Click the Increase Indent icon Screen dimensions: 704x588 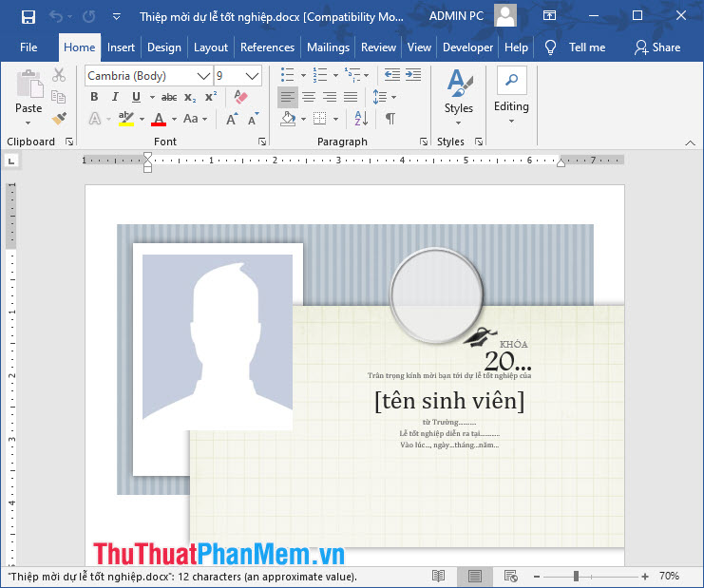point(413,74)
